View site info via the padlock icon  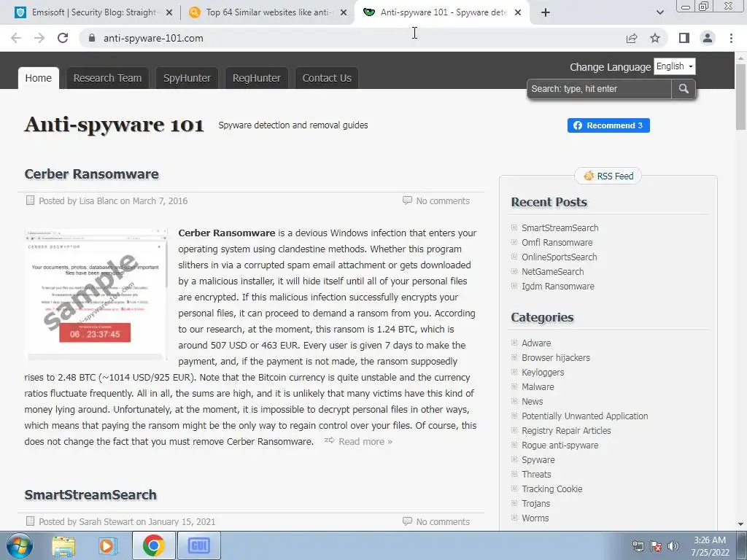pyautogui.click(x=92, y=38)
